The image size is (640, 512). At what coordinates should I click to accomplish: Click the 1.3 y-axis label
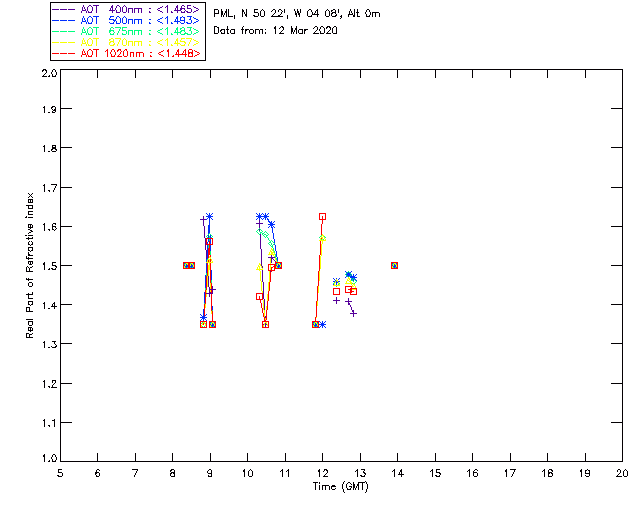49,345
